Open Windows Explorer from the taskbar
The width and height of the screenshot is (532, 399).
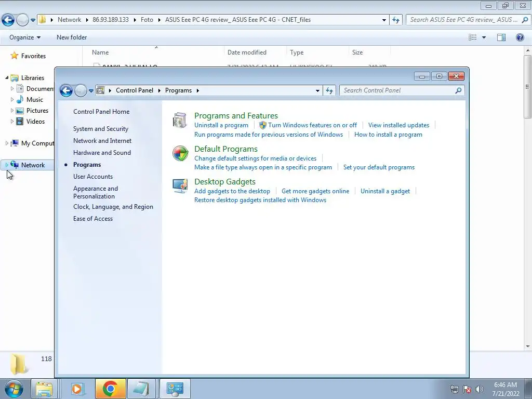coord(44,389)
